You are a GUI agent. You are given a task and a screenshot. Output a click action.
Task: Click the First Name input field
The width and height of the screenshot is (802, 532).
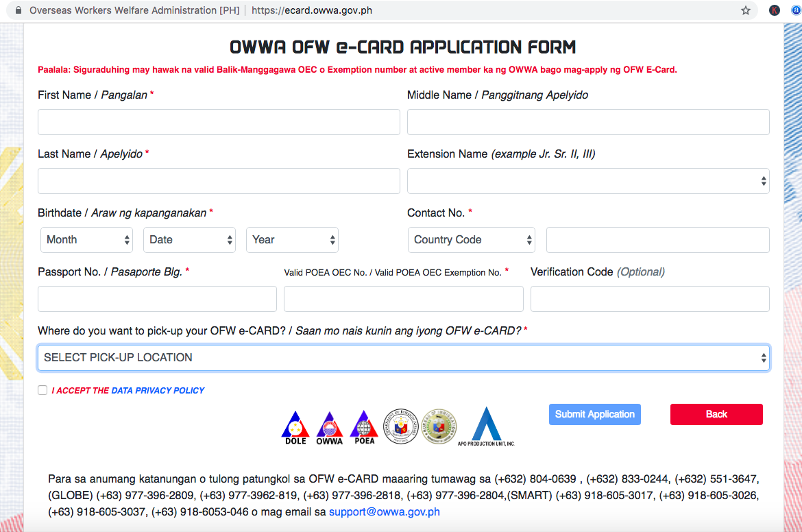coord(219,121)
